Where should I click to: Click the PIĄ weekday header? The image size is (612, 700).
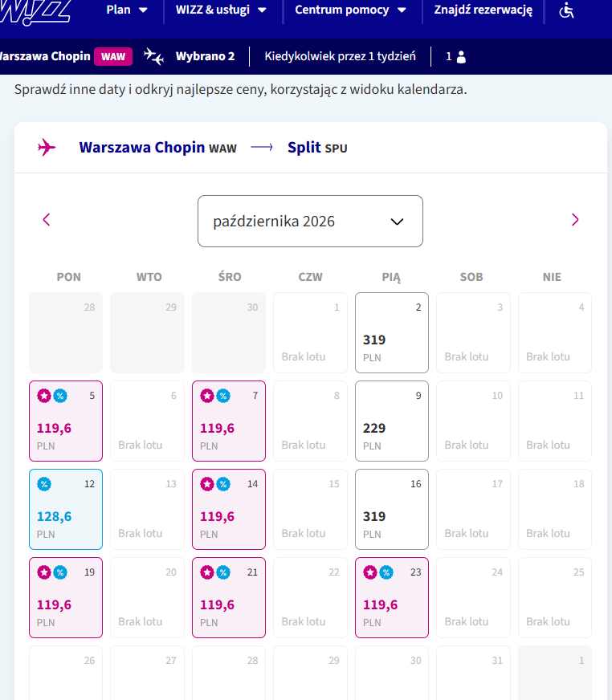click(391, 277)
